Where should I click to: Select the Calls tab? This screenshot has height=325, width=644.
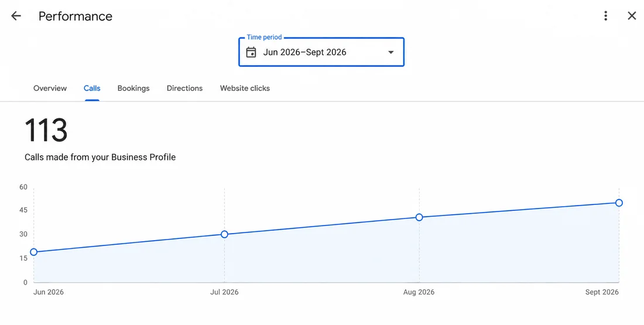92,88
